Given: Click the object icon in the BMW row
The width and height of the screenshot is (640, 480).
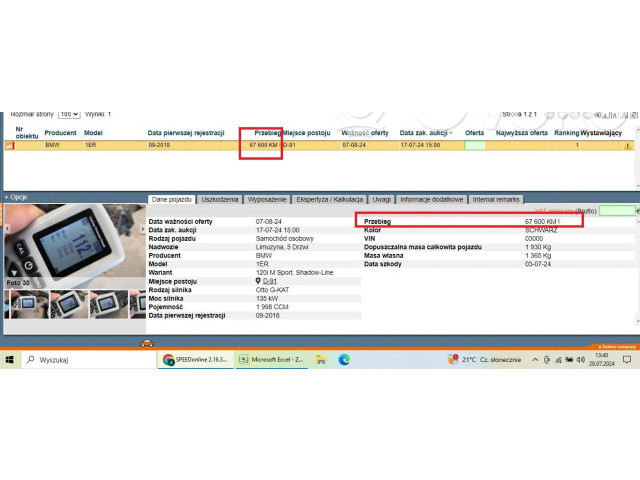Looking at the screenshot, I should [x=11, y=146].
